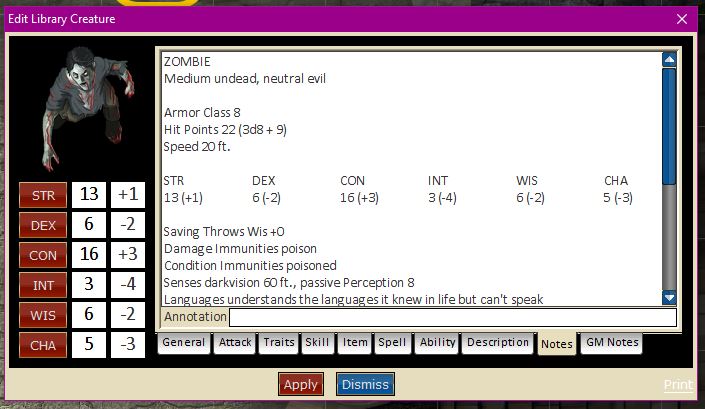Open the Skill tab
This screenshot has height=409, width=705.
pos(317,343)
